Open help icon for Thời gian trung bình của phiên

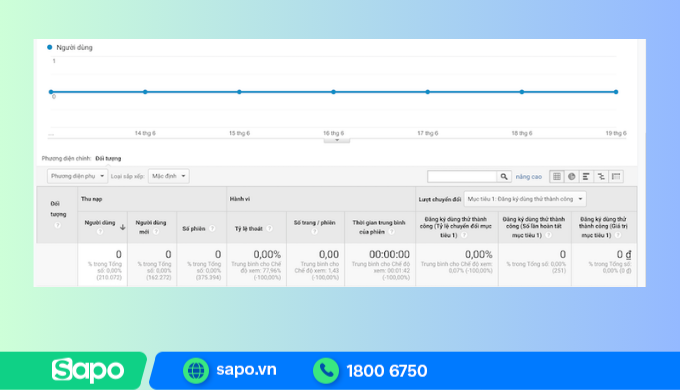tap(392, 232)
